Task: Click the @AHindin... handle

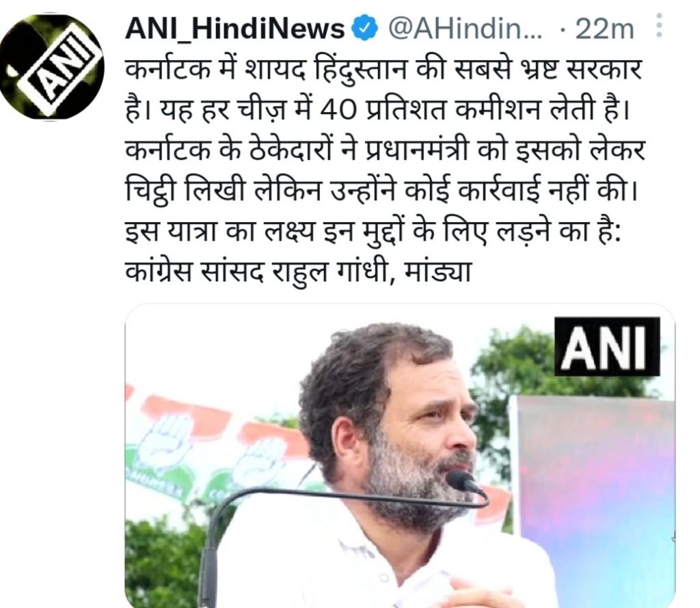Action: (465, 29)
